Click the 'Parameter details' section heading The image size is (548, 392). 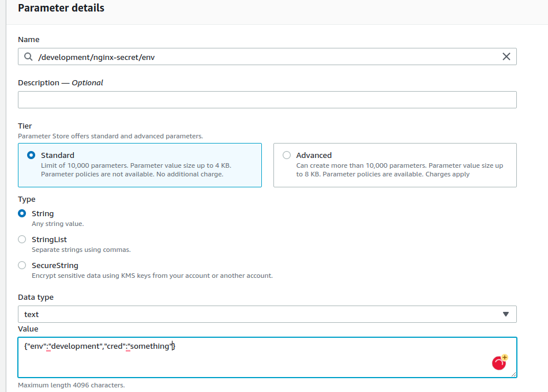[61, 8]
